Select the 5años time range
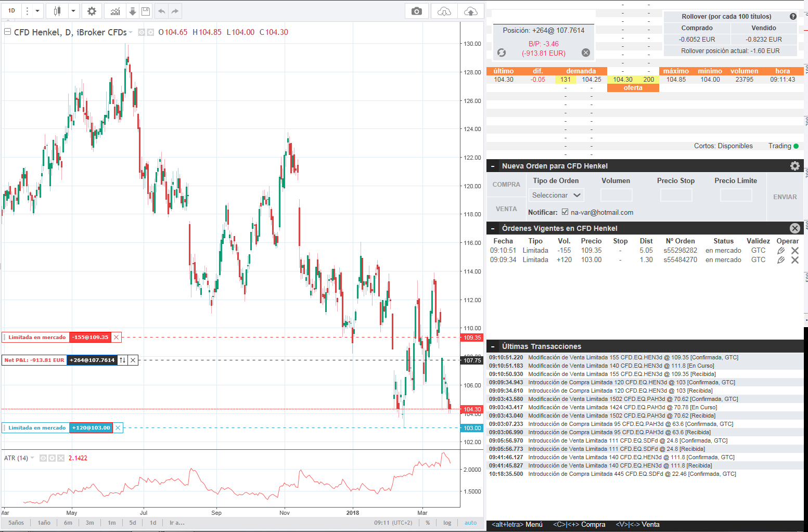The height and width of the screenshot is (532, 808). point(16,523)
